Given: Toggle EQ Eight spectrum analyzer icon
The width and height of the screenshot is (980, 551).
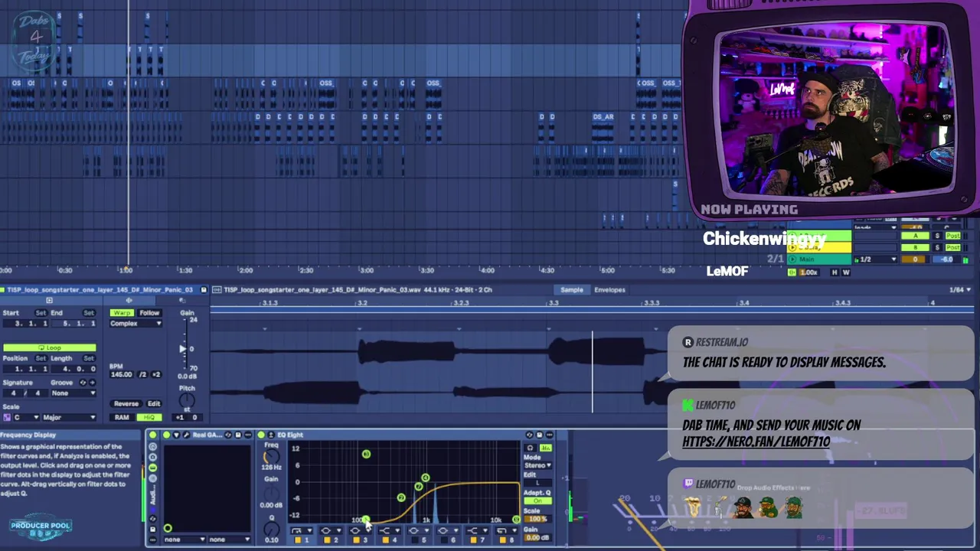Looking at the screenshot, I should (x=545, y=448).
